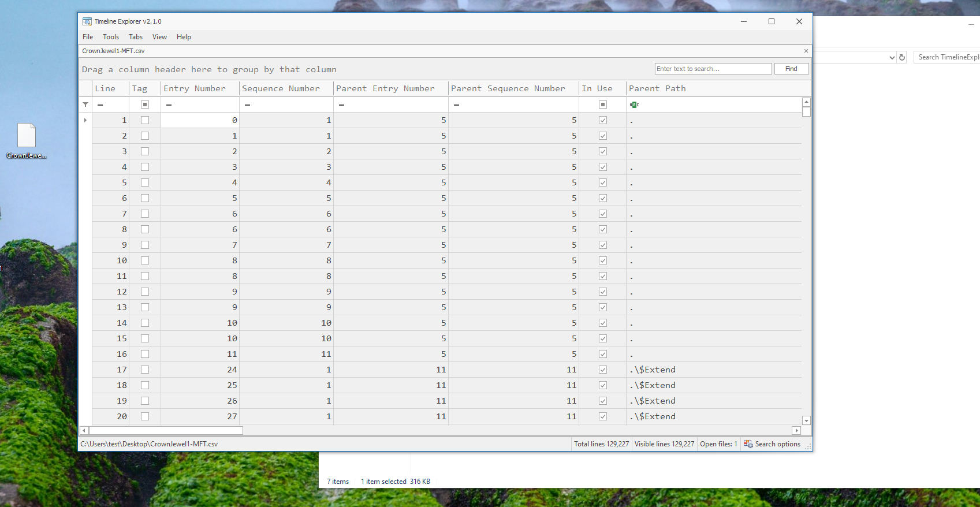
Task: Tag line 1 checkbox
Action: 145,120
